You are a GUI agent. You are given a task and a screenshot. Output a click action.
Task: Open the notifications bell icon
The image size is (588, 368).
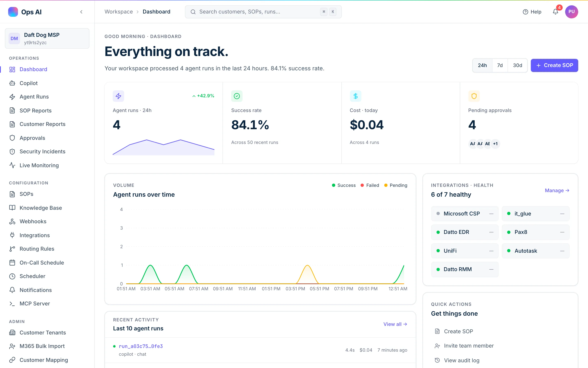[x=556, y=12]
